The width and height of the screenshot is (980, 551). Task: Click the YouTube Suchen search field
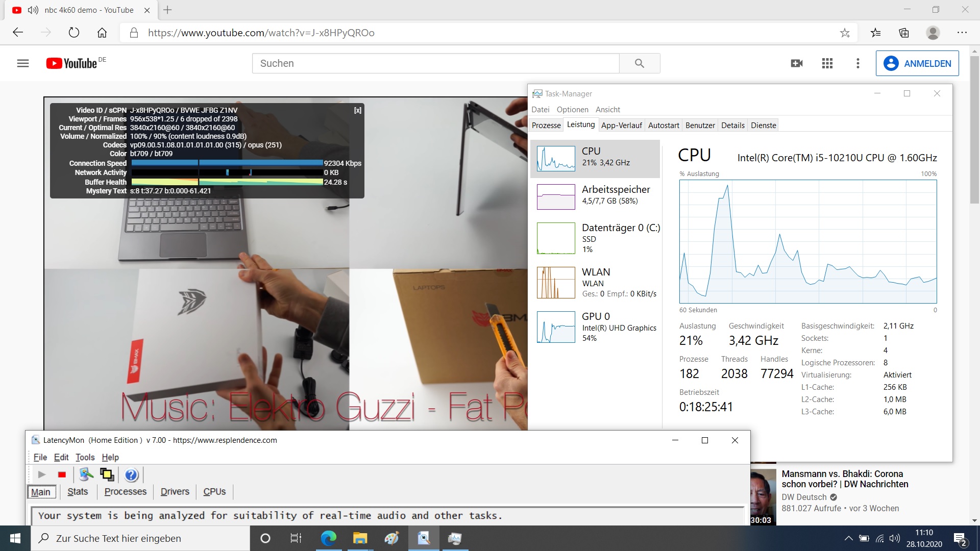point(435,63)
